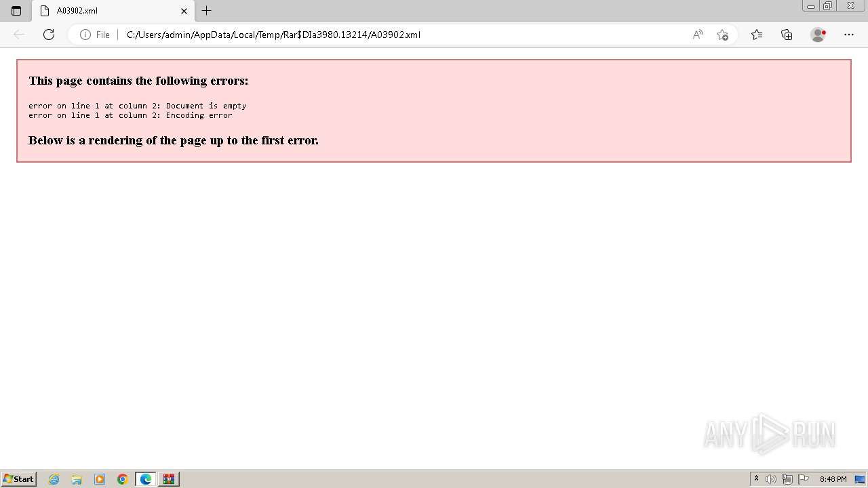868x488 pixels.
Task: Open Windows Media Player from taskbar
Action: click(100, 479)
